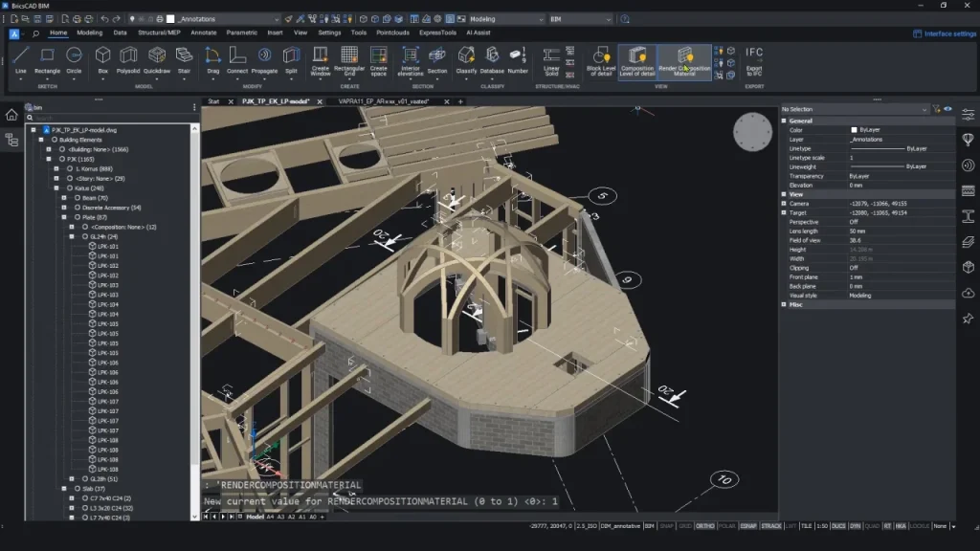Click the ByLayer color swatch in Properties
The width and height of the screenshot is (980, 551).
pyautogui.click(x=855, y=129)
